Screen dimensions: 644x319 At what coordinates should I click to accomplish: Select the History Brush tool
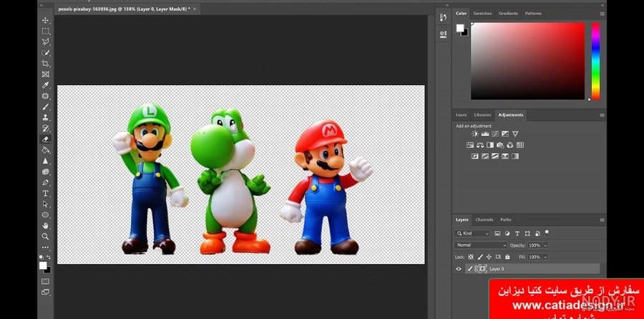click(46, 128)
